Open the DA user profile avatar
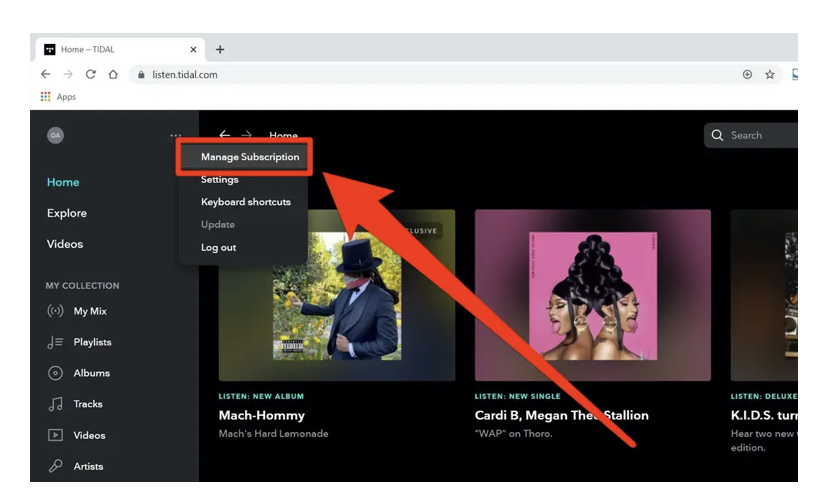This screenshot has height=503, width=828. [x=55, y=135]
